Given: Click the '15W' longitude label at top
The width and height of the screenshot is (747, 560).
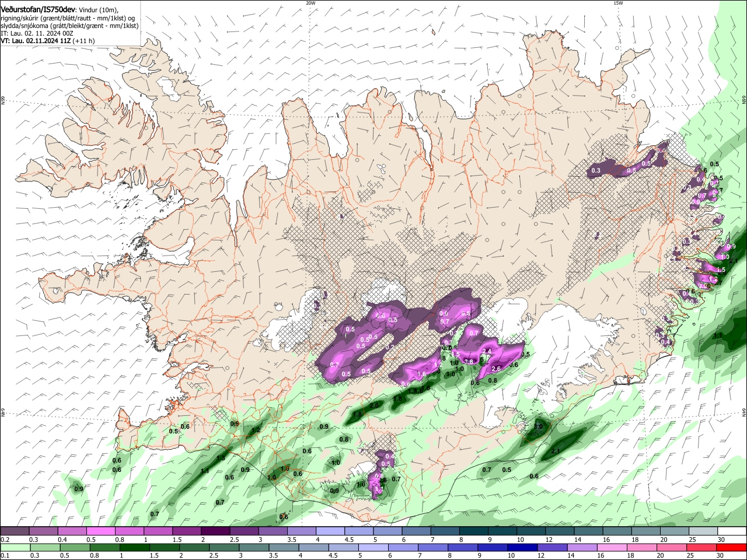Looking at the screenshot, I should [x=618, y=3].
